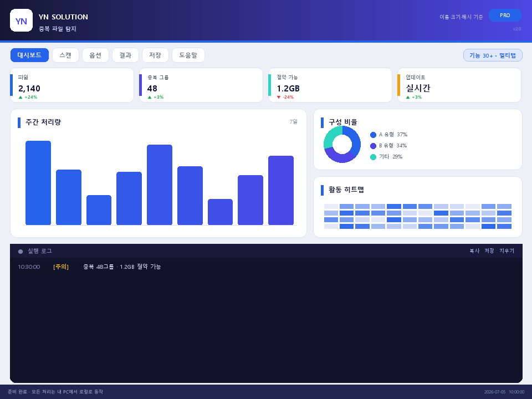Select the 저장 tab
Image resolution: width=532 pixels, height=399 pixels.
[155, 55]
